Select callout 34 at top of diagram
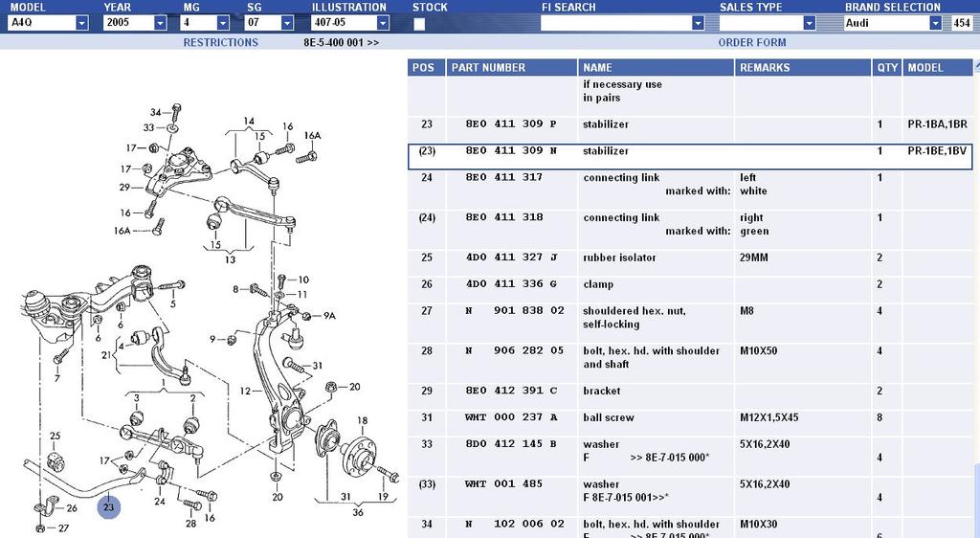This screenshot has height=538, width=980. tap(154, 112)
